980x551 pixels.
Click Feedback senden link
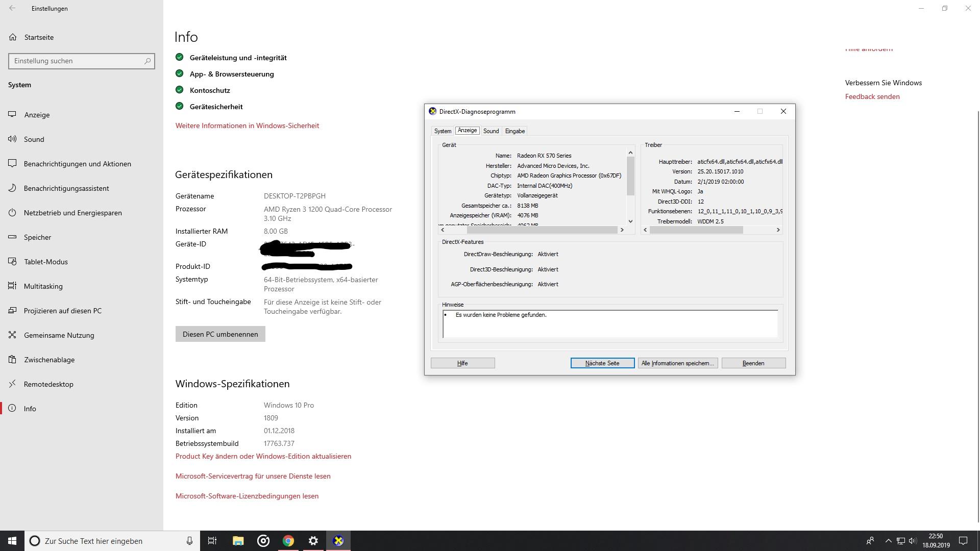pyautogui.click(x=872, y=96)
